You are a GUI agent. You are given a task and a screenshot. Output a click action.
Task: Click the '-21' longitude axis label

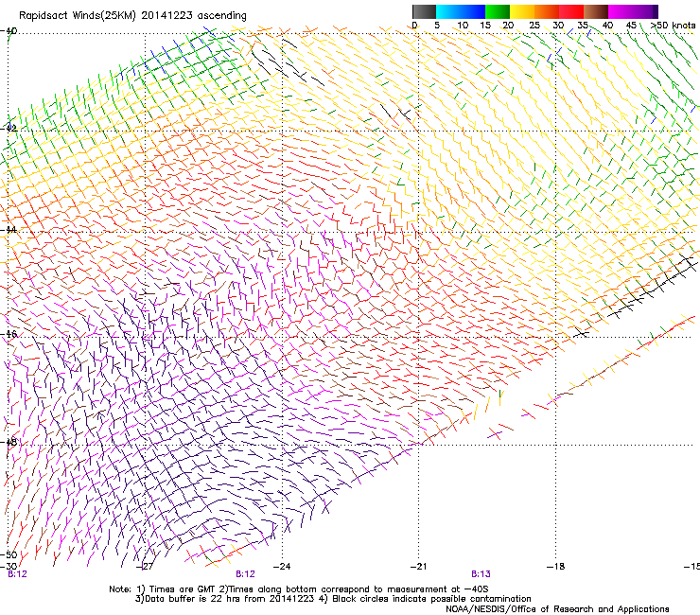[x=418, y=567]
